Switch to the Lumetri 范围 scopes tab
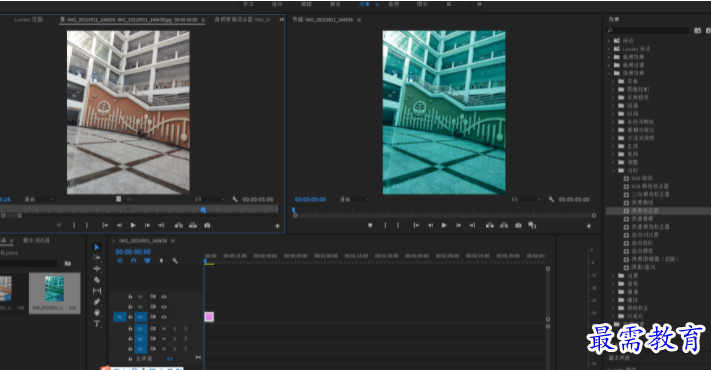The width and height of the screenshot is (711, 370). [29, 19]
